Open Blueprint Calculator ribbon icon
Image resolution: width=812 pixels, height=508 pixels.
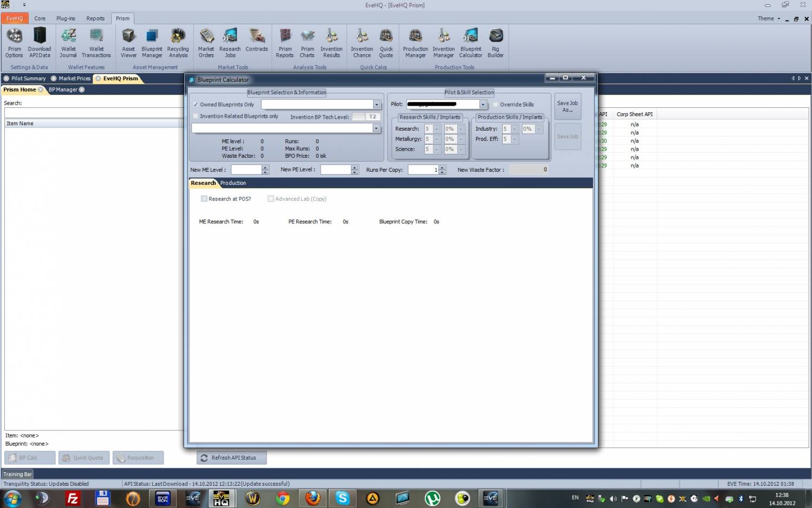click(471, 43)
